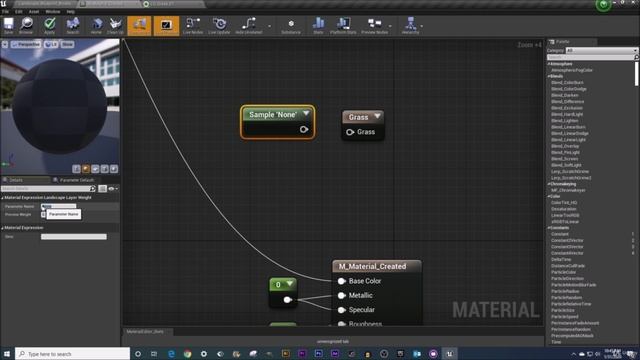Open the Edit menu

[19, 11]
